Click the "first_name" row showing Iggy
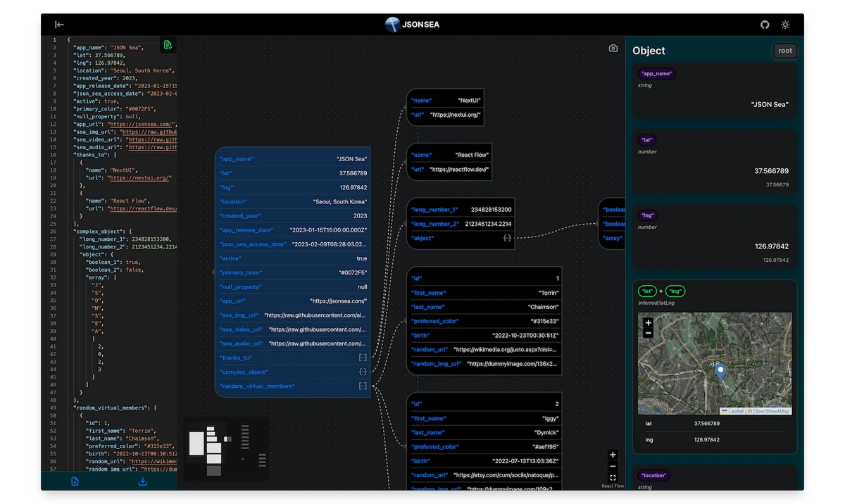The height and width of the screenshot is (504, 845). [484, 418]
